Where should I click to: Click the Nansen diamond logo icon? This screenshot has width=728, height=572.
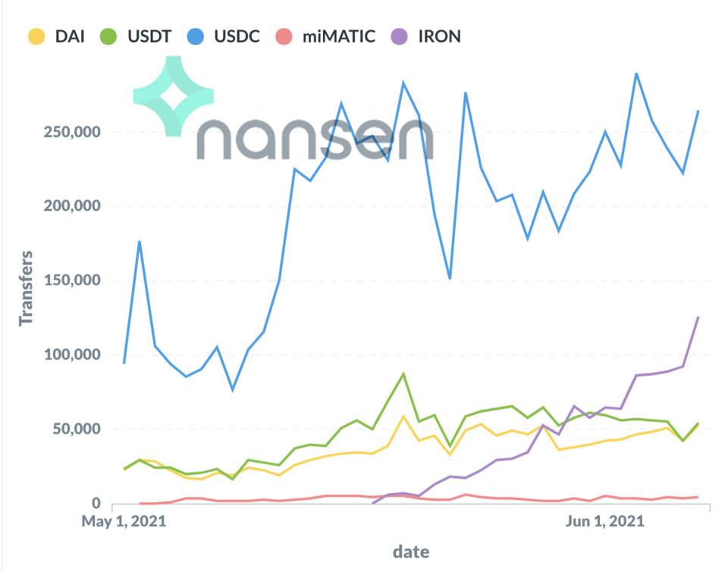tap(173, 96)
